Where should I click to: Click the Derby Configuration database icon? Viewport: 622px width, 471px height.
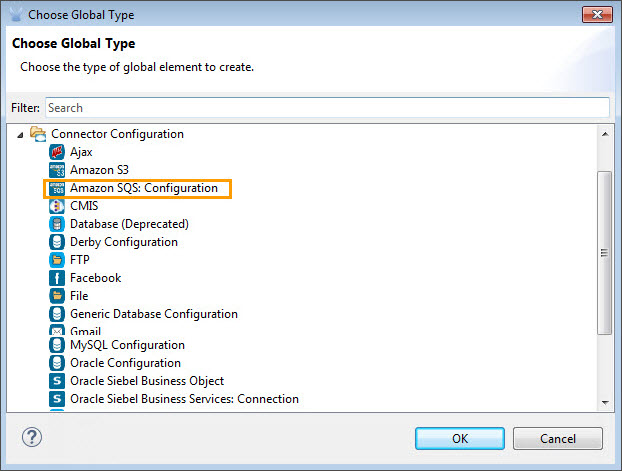click(x=57, y=242)
